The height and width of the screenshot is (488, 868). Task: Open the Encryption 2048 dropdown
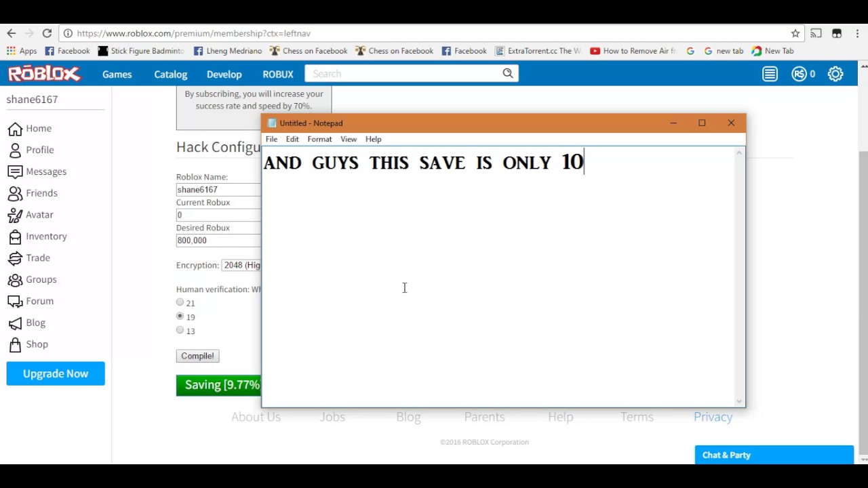tap(241, 265)
